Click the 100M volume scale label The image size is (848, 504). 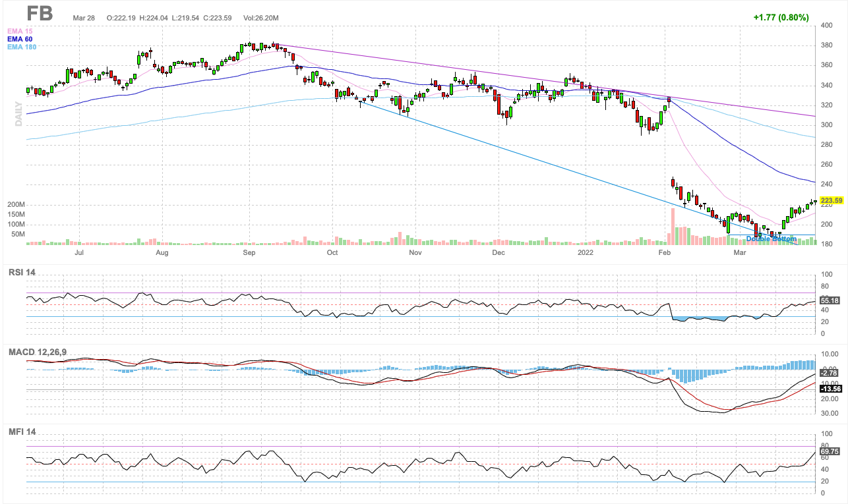click(16, 224)
